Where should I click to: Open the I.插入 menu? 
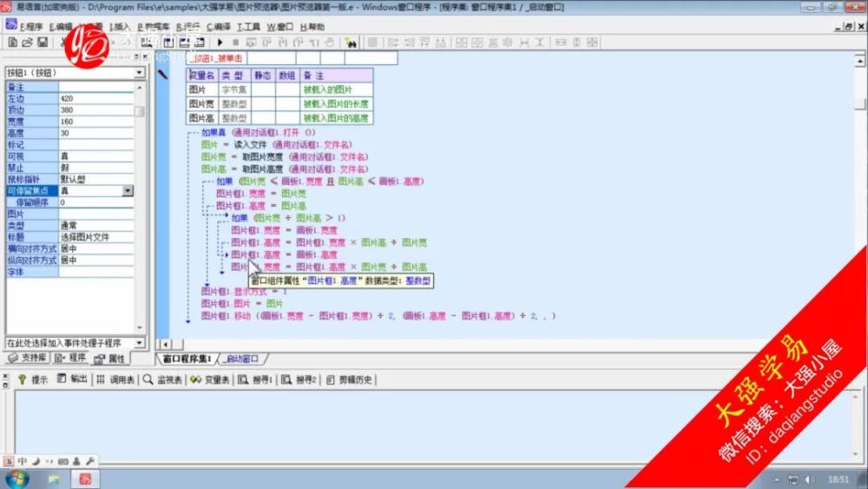[x=120, y=27]
